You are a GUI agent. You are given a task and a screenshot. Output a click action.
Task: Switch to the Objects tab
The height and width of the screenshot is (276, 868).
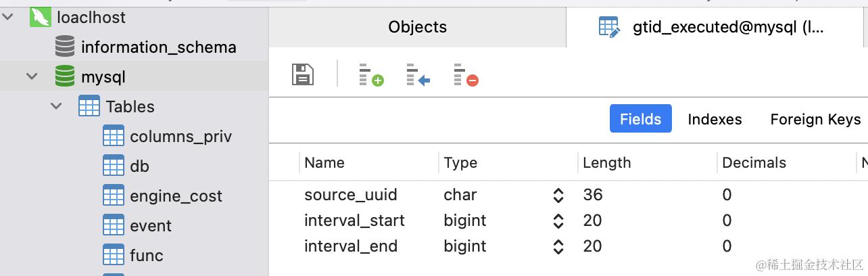pyautogui.click(x=417, y=27)
